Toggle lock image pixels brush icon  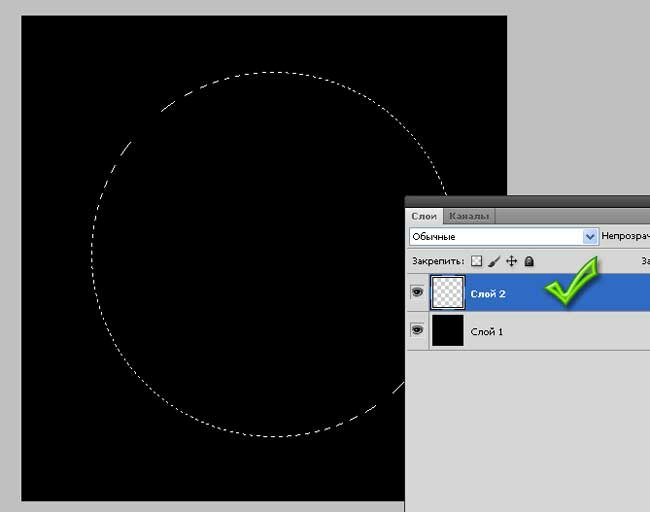tap(494, 261)
